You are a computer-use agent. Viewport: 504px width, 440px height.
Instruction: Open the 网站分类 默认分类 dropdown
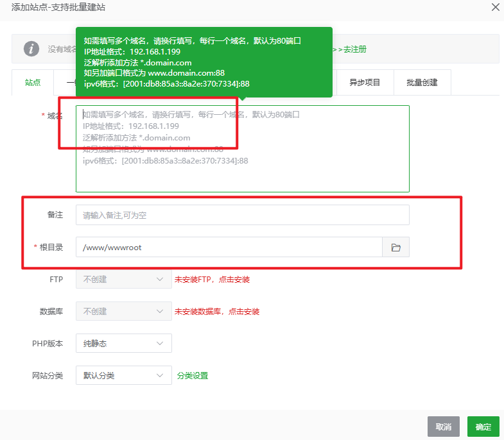(x=124, y=375)
